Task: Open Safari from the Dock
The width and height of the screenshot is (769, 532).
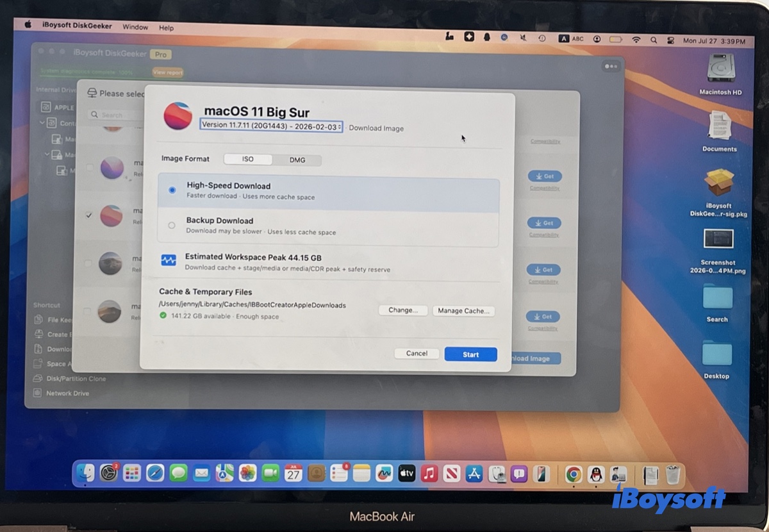Action: point(155,474)
